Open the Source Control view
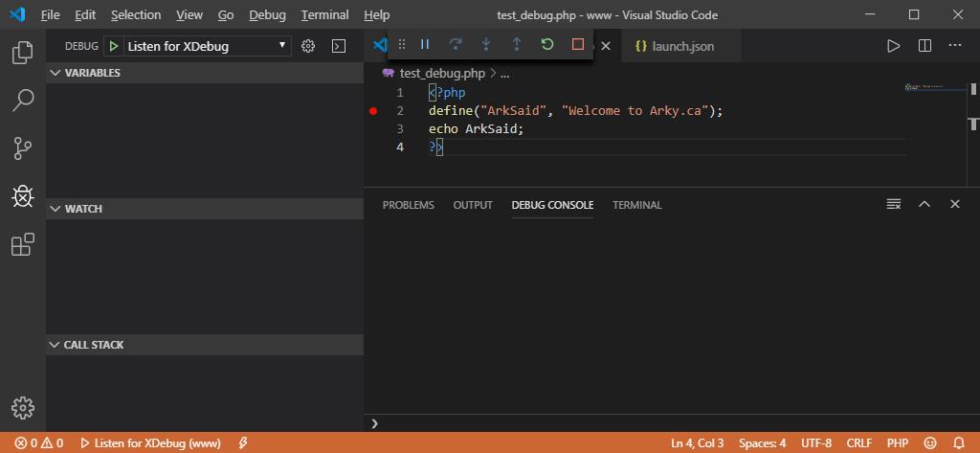 click(x=23, y=148)
